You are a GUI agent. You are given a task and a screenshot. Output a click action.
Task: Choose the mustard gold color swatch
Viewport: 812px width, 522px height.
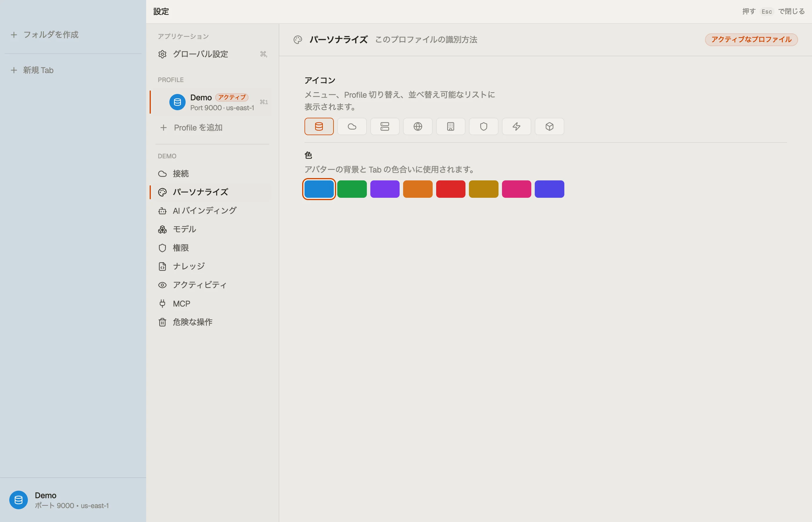pos(483,189)
